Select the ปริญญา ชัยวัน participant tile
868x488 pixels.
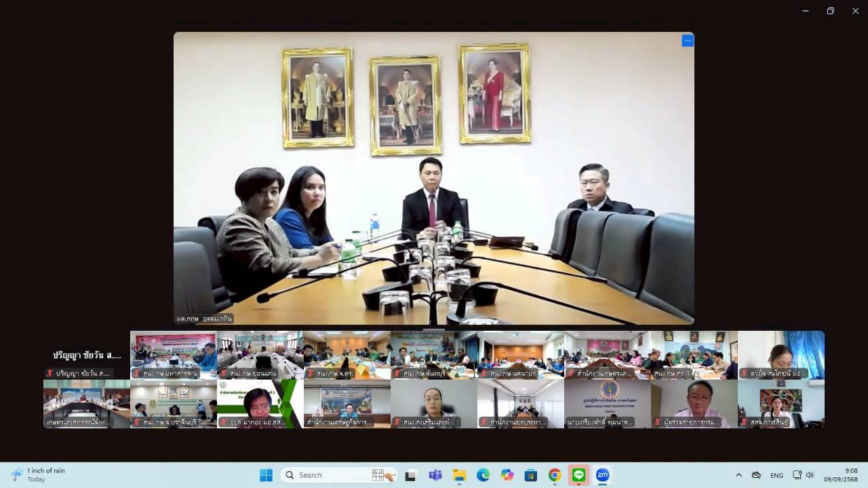87,355
